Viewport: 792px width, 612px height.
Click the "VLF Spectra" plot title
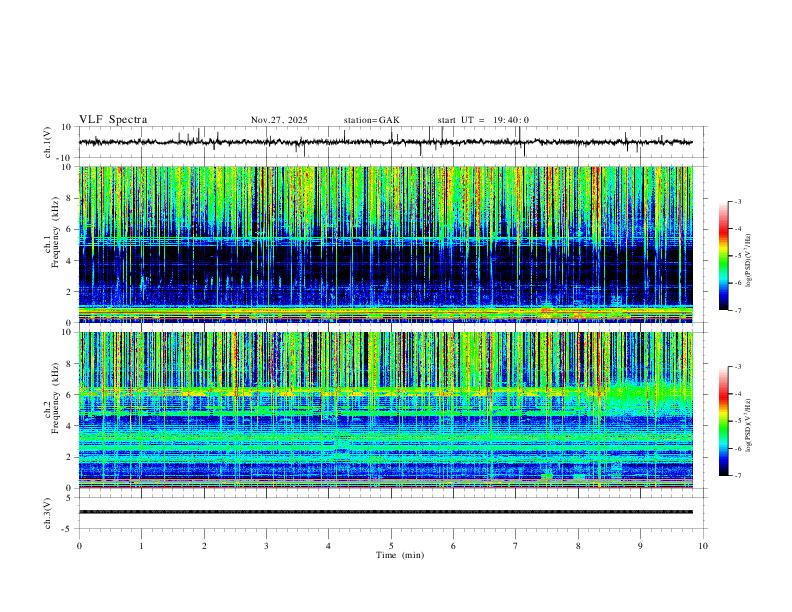click(x=113, y=120)
